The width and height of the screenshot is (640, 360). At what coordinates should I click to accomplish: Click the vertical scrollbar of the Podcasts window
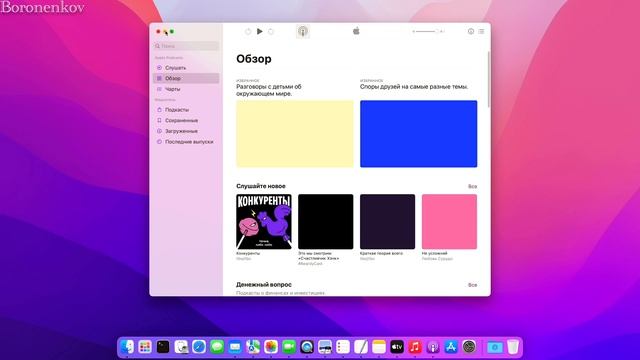(489, 80)
